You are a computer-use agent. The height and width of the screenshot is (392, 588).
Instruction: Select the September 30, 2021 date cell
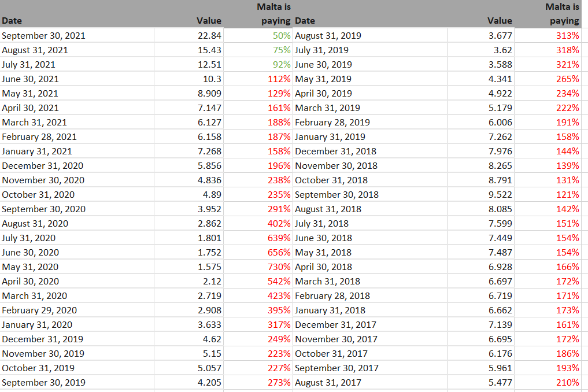point(43,36)
